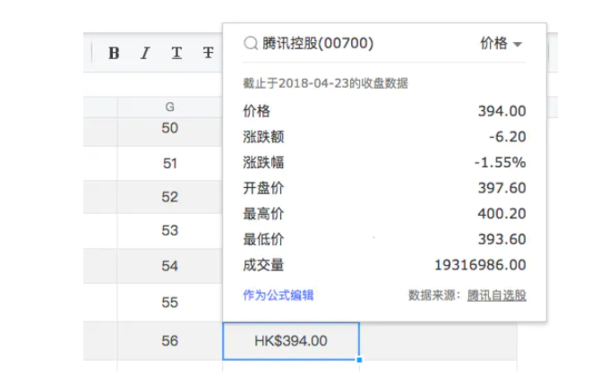
Task: Toggle bold formatting
Action: pyautogui.click(x=114, y=53)
